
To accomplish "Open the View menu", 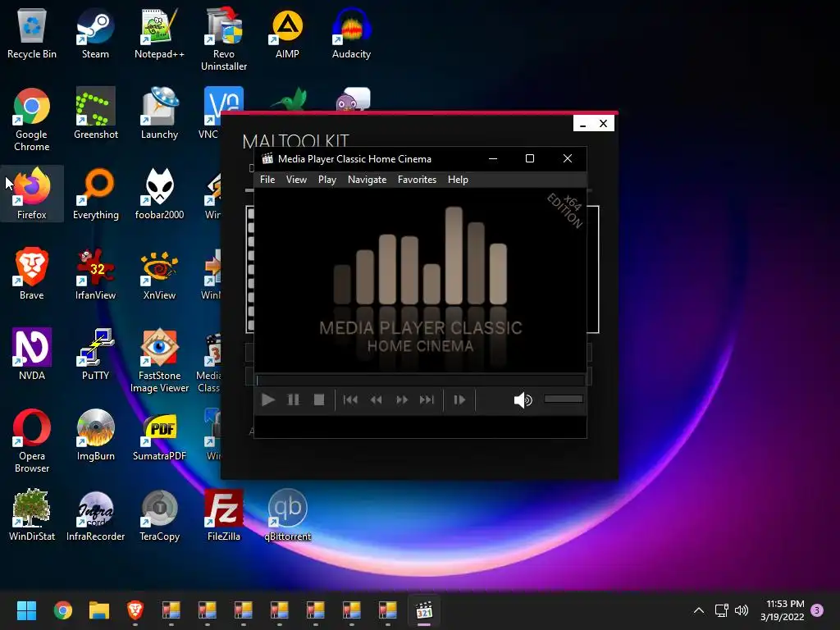I will [296, 180].
